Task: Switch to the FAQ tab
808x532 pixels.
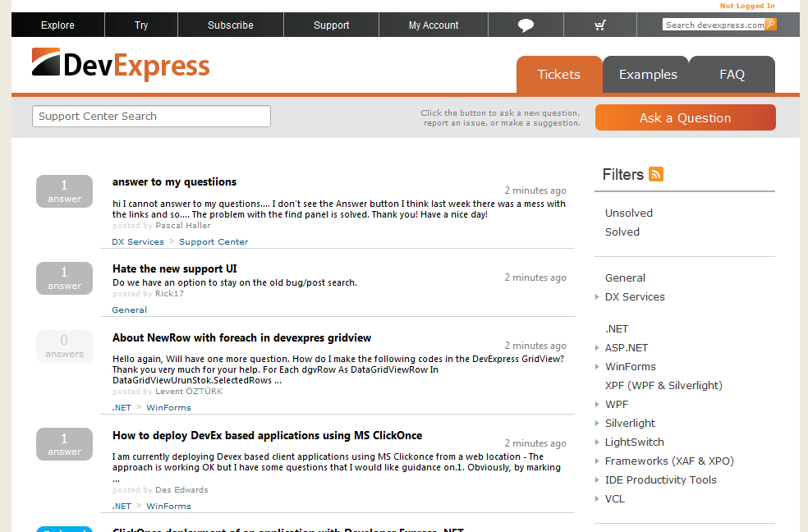Action: point(732,75)
